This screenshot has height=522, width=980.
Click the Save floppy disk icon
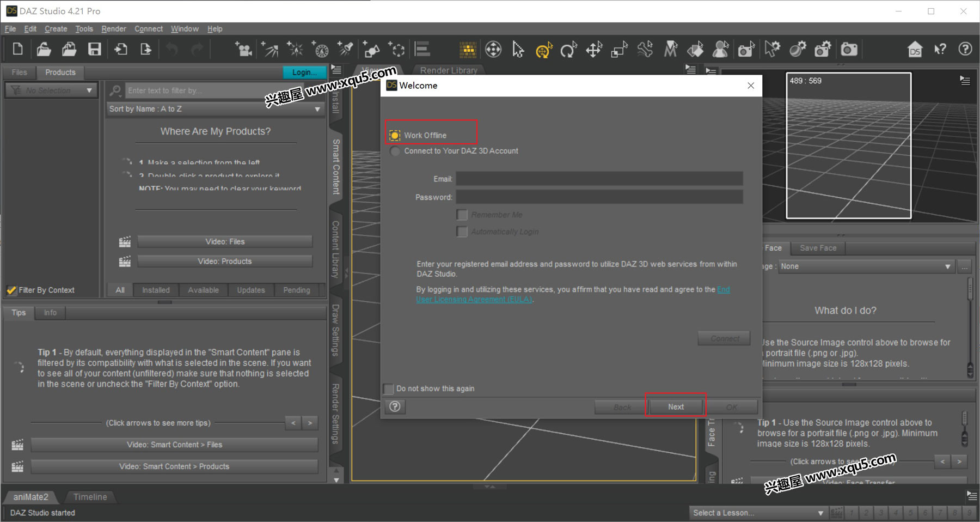(x=95, y=50)
